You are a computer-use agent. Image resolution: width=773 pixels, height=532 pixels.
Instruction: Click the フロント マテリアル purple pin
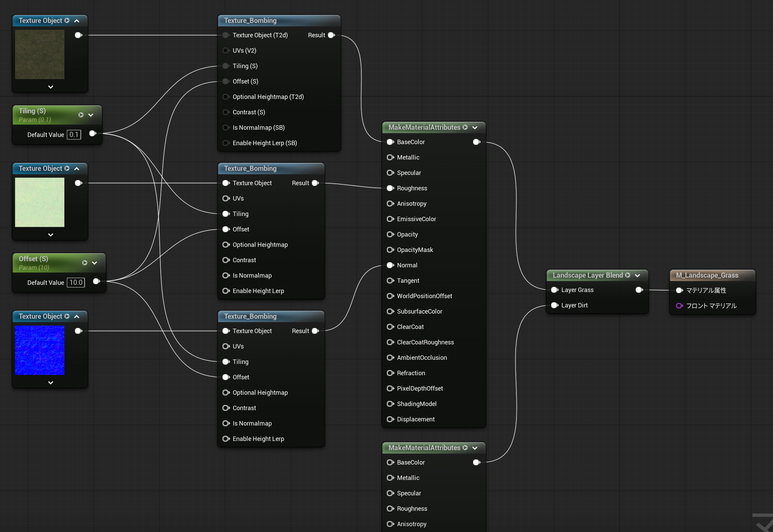coord(680,306)
